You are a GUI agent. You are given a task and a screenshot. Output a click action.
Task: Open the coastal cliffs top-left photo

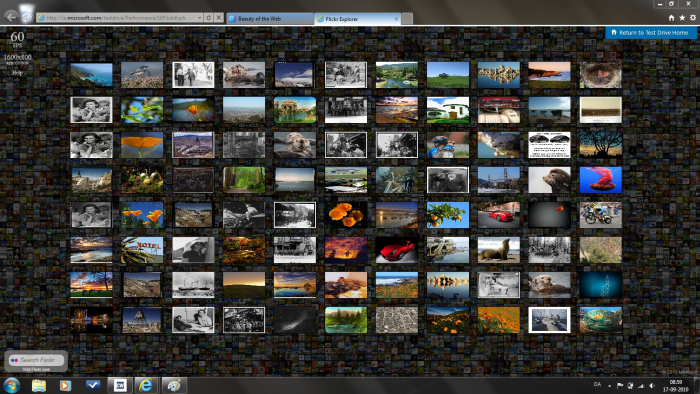coord(91,75)
